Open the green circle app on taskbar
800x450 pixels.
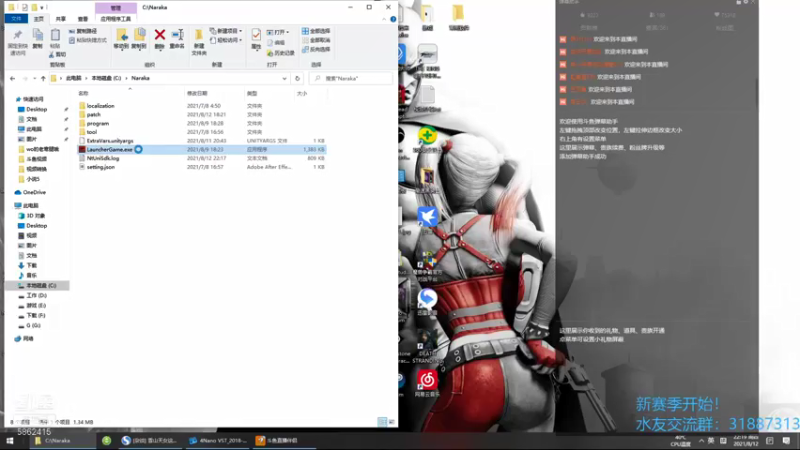106,441
